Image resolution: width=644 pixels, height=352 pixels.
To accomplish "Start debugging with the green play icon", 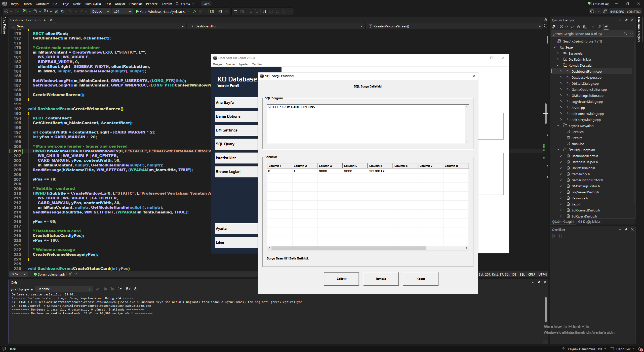I will click(137, 11).
